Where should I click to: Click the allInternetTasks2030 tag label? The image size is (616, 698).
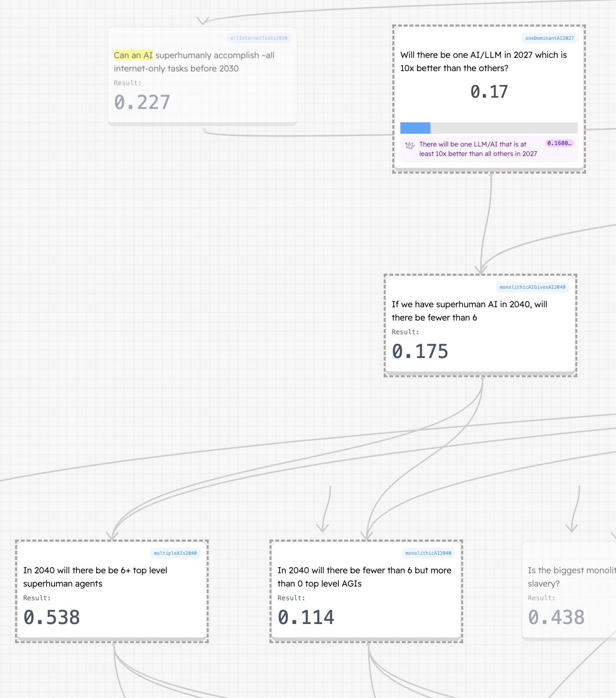coord(259,38)
